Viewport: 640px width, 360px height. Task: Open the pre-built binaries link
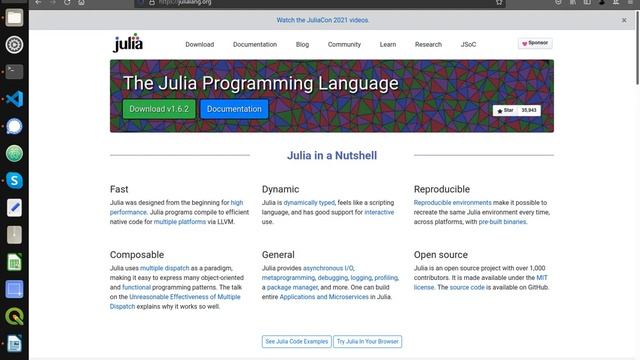pos(502,222)
